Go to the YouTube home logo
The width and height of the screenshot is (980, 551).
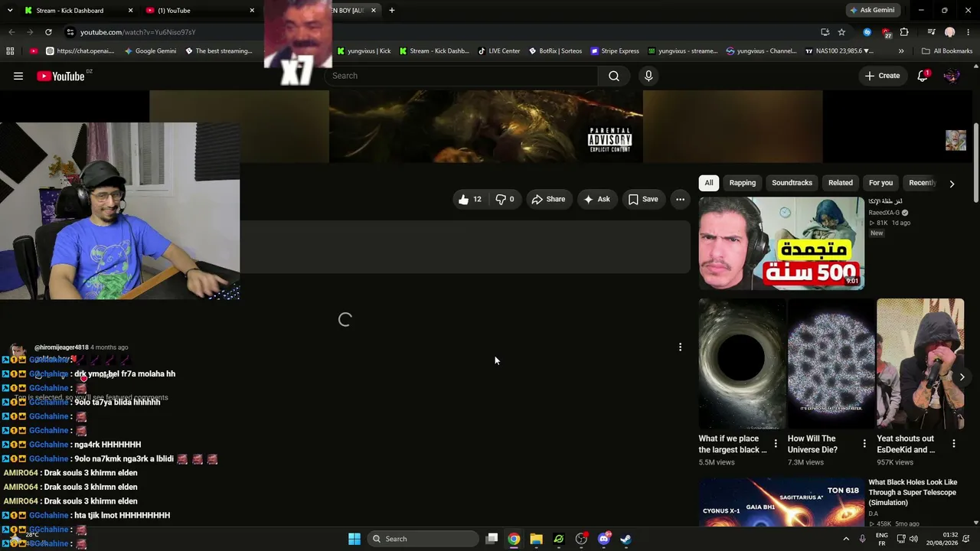click(60, 76)
